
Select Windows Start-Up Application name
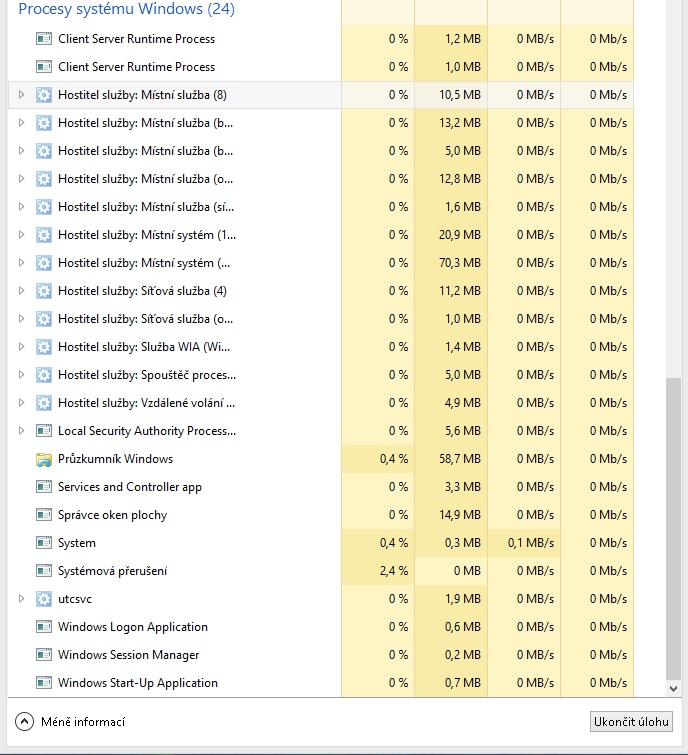point(138,683)
